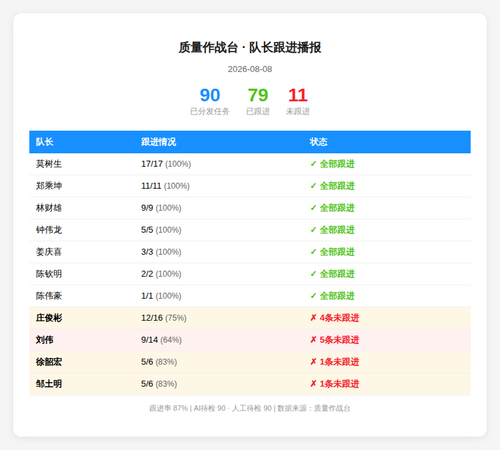500x450 pixels.
Task: Click the 17/17 (100%) cell
Action: (x=166, y=164)
